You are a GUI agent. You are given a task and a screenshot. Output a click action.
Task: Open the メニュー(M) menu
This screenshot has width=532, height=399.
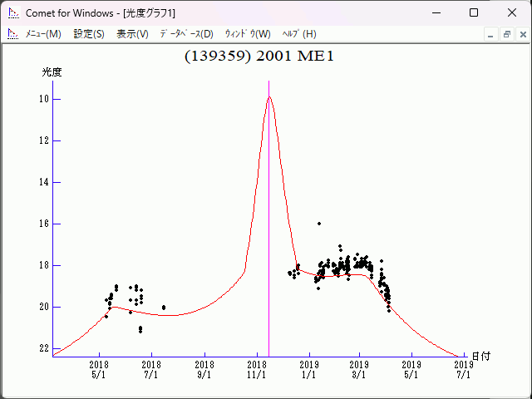click(x=43, y=34)
